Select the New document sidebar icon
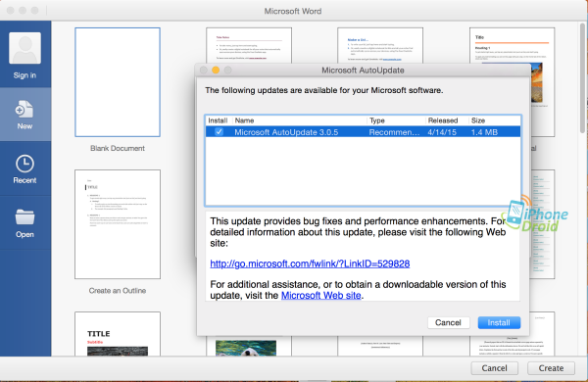The width and height of the screenshot is (588, 382). tap(24, 110)
